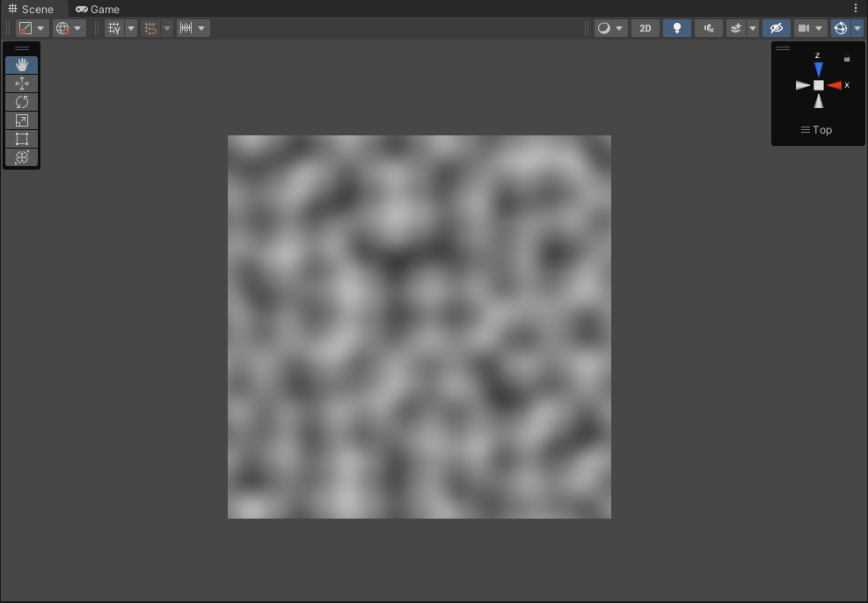Click the orientation overlay drag handle
The image size is (868, 603).
[x=783, y=48]
